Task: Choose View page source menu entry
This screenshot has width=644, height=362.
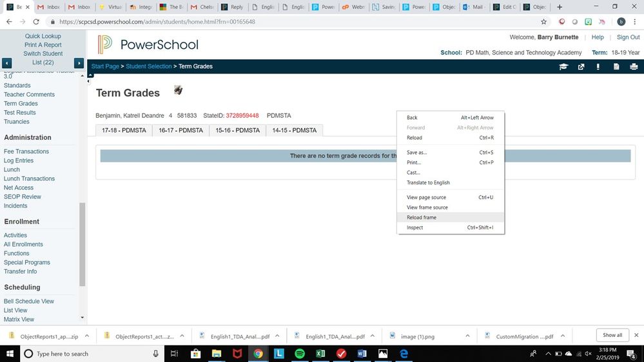Action: 451,197
